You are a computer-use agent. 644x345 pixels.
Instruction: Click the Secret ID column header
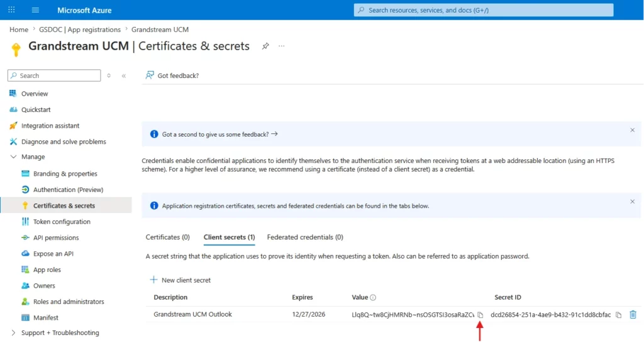508,297
